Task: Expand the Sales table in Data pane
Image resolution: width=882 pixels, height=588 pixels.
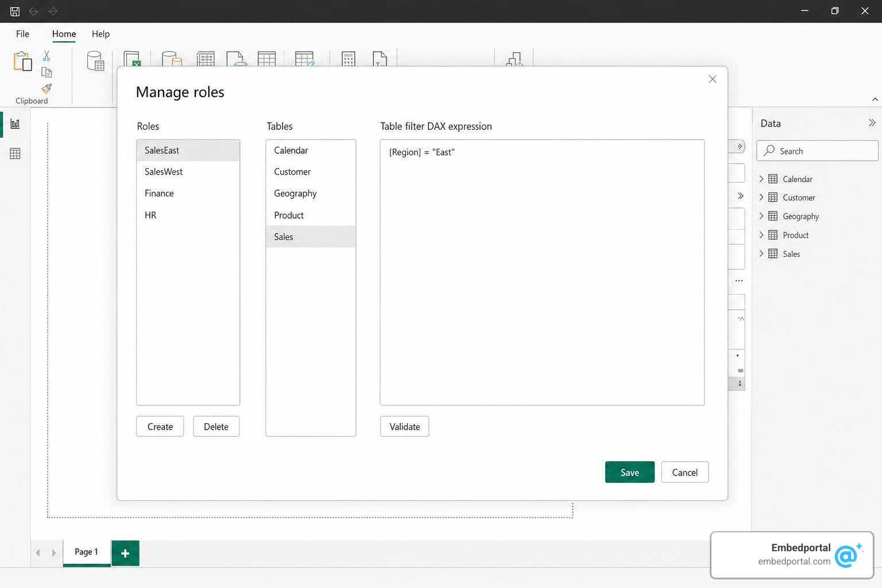Action: click(761, 254)
